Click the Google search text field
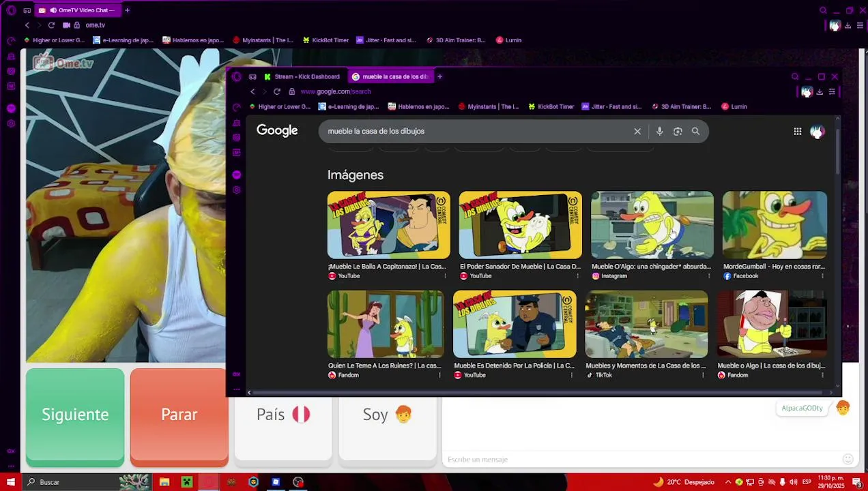Viewport: 868px width, 491px height. (478, 131)
